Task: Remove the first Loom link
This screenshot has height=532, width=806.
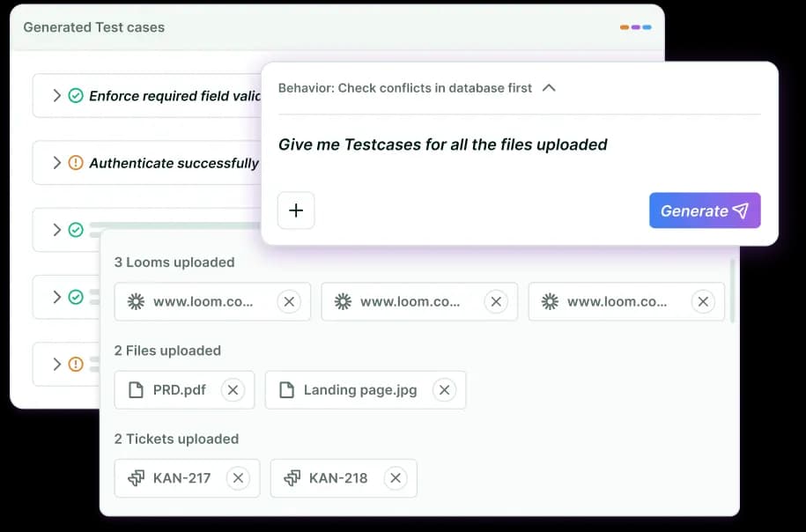Action: pos(289,302)
